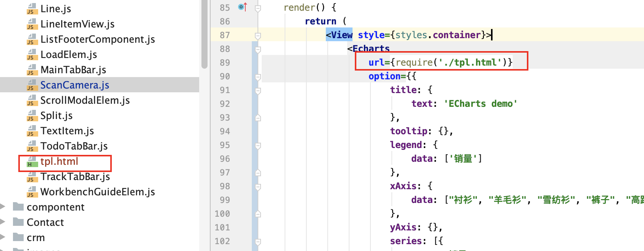Click the 'yAxis: {},' line
The width and height of the screenshot is (644, 251).
tap(416, 227)
